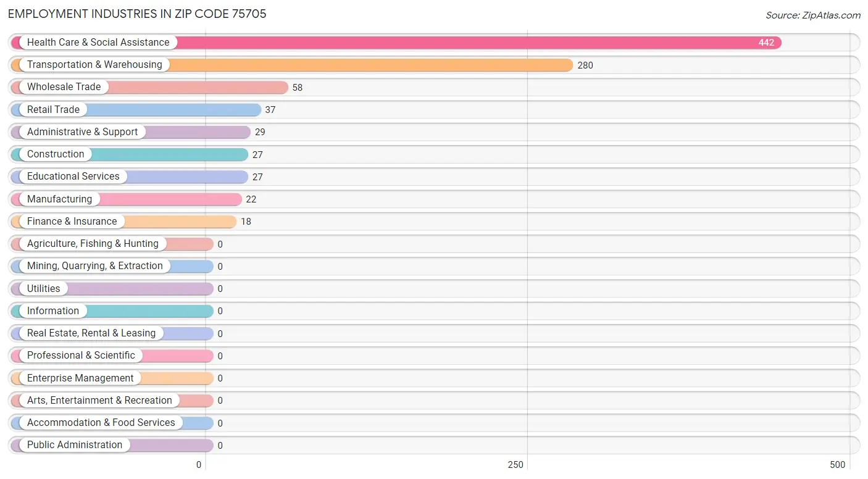Click the Information label

(x=53, y=311)
